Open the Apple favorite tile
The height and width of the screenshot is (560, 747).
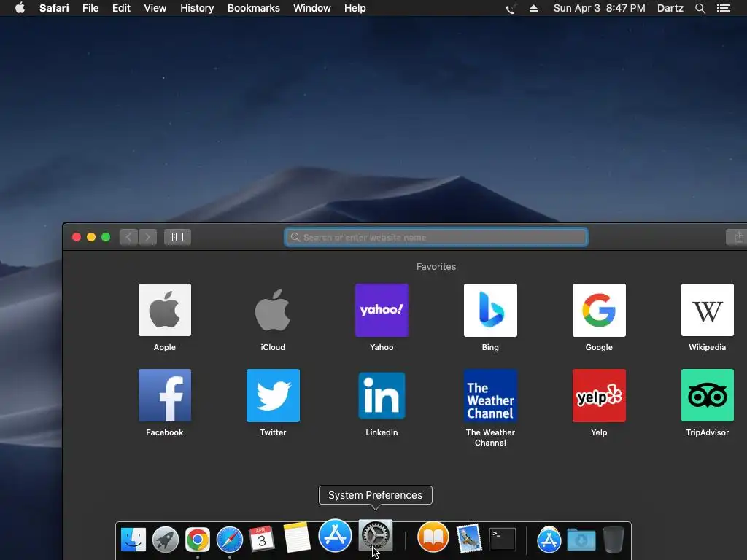pyautogui.click(x=164, y=310)
